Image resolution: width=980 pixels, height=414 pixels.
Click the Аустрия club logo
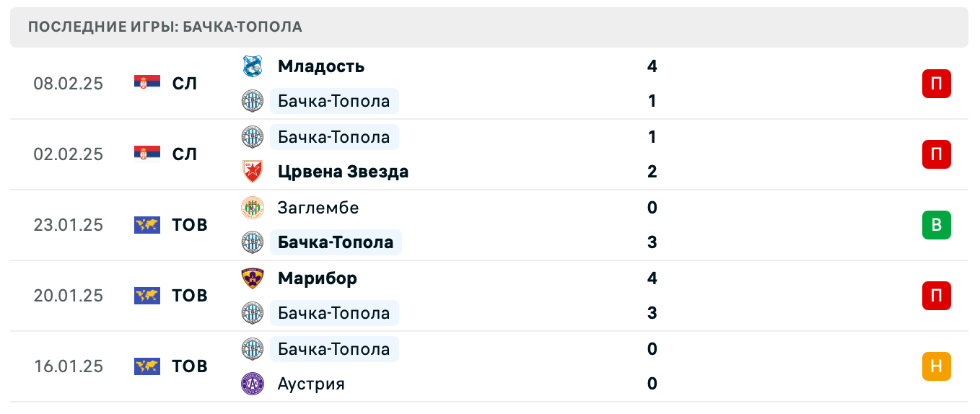(252, 384)
